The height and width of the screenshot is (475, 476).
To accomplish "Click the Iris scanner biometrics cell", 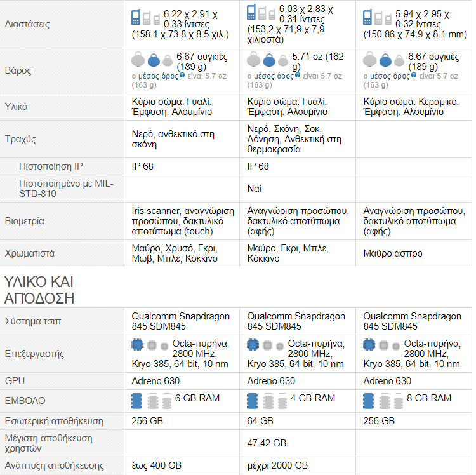I will (183, 221).
